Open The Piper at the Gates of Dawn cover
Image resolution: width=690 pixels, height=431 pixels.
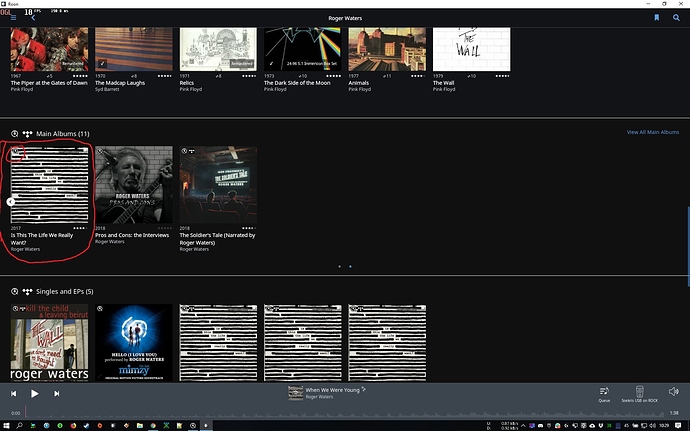49,49
